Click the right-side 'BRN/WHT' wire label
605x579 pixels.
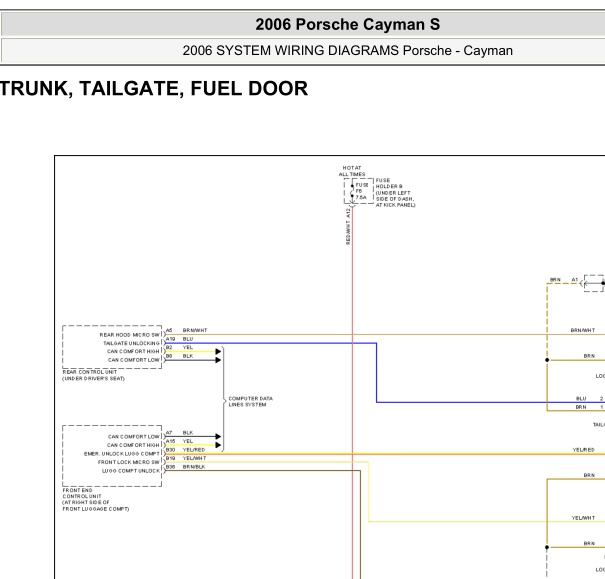click(x=583, y=330)
